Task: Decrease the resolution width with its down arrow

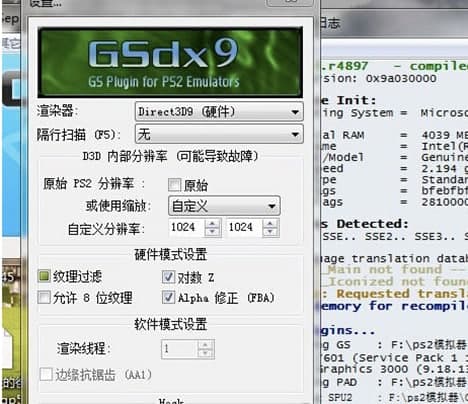Action: [213, 232]
